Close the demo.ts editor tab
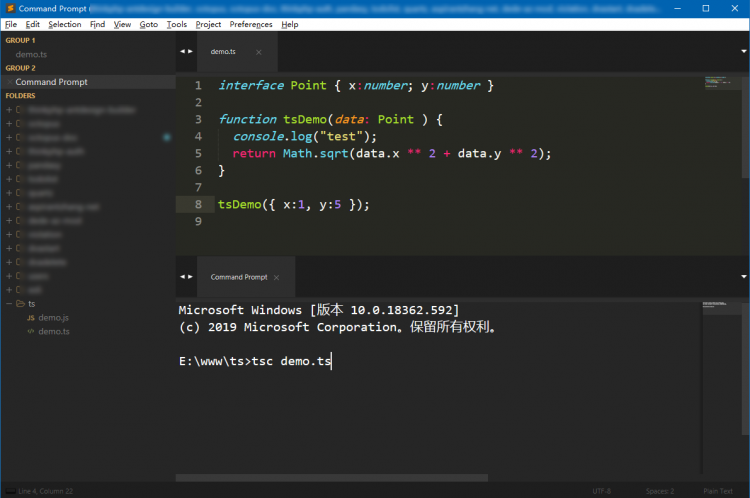750x498 pixels. (x=258, y=51)
